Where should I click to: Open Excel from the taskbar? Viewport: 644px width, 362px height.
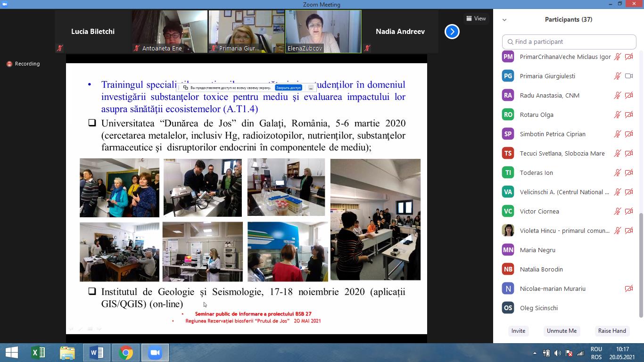[38, 353]
